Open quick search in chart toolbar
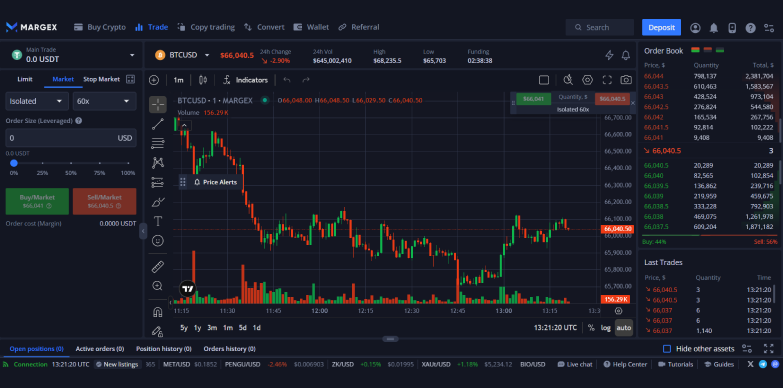783x388 pixels. (568, 80)
